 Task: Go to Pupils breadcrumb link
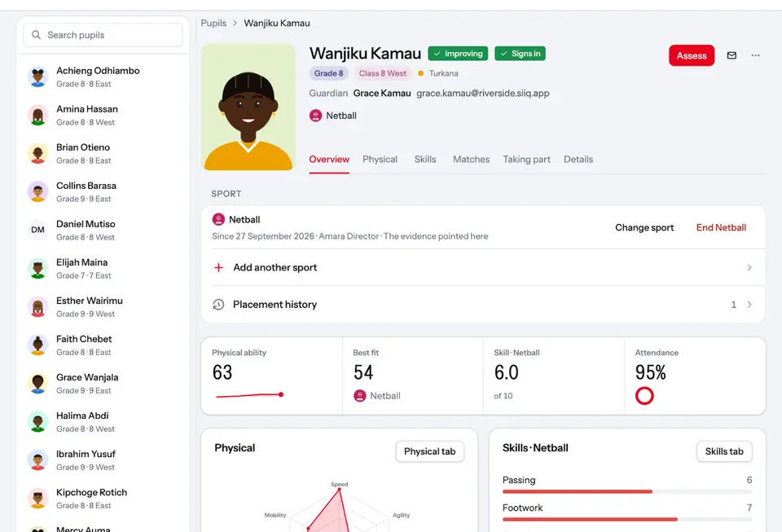pos(213,23)
